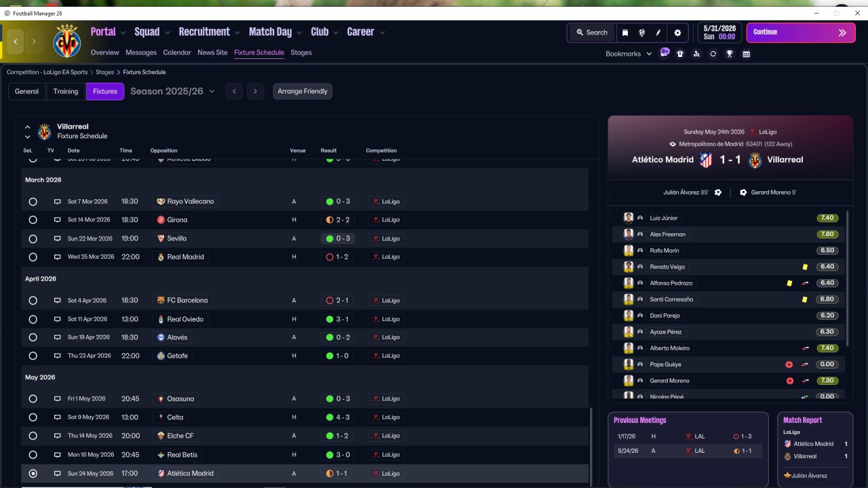Select the Real Oviedo fixture radio button
Viewport: 868px width, 488px height.
[33, 319]
